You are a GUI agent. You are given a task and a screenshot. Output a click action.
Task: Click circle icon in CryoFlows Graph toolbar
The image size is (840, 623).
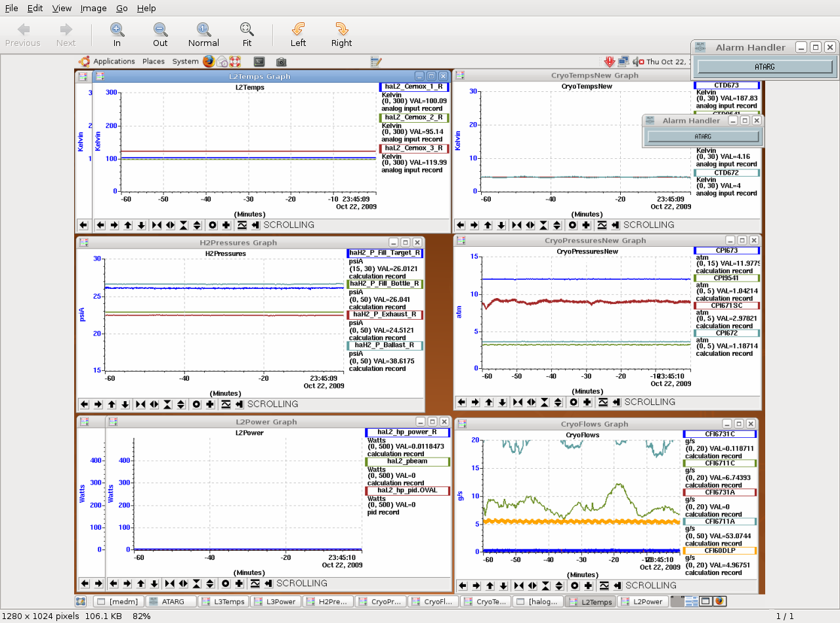575,586
